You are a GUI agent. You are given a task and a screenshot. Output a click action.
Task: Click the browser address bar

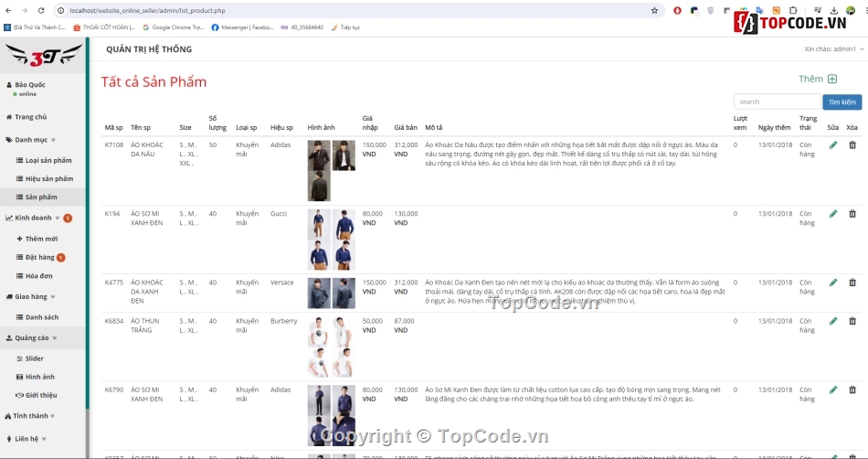tap(355, 11)
